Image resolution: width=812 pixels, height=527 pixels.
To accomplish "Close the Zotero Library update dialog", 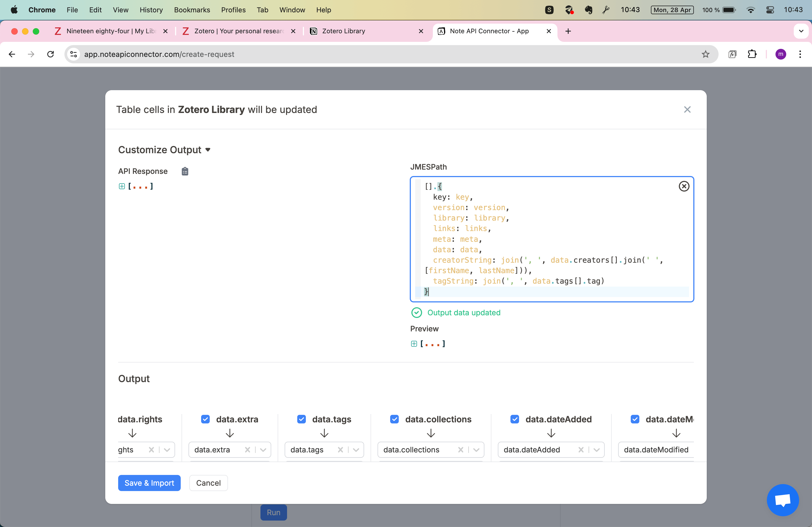I will click(687, 109).
